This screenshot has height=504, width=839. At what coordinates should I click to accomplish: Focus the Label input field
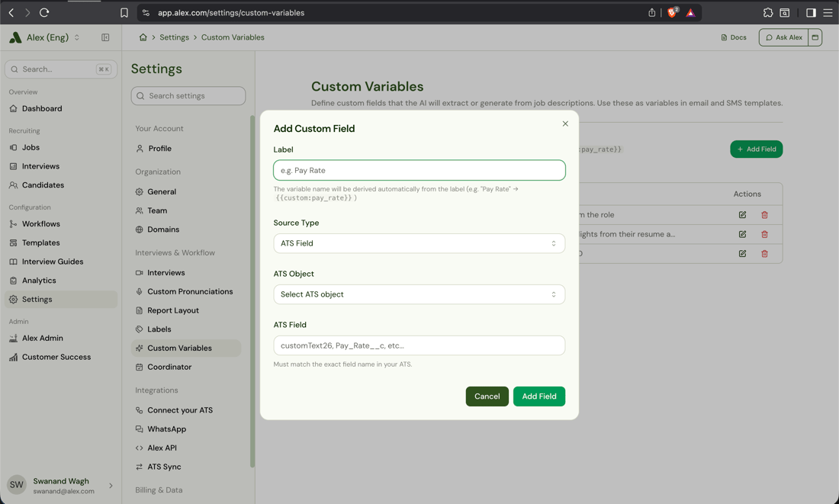pyautogui.click(x=419, y=170)
